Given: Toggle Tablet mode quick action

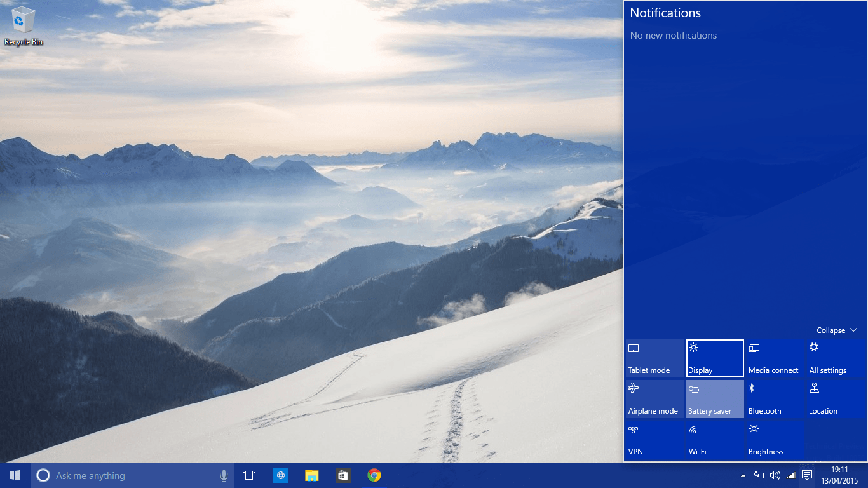Looking at the screenshot, I should (x=654, y=358).
